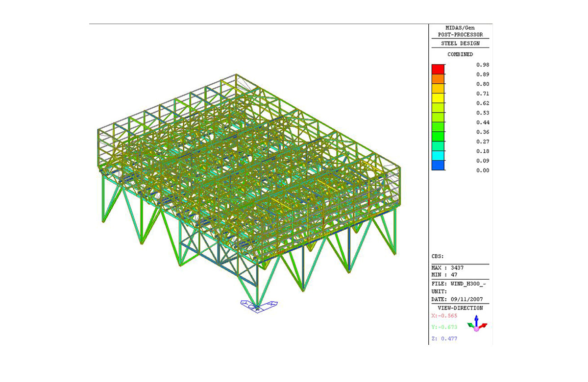
Task: Select the 0.27 legend value
Action: (482, 142)
